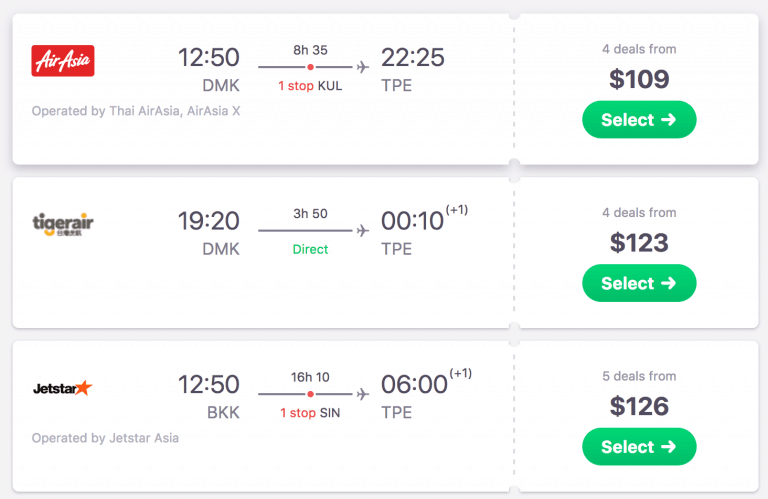Click the 12:50 DMK departure time

click(x=209, y=58)
